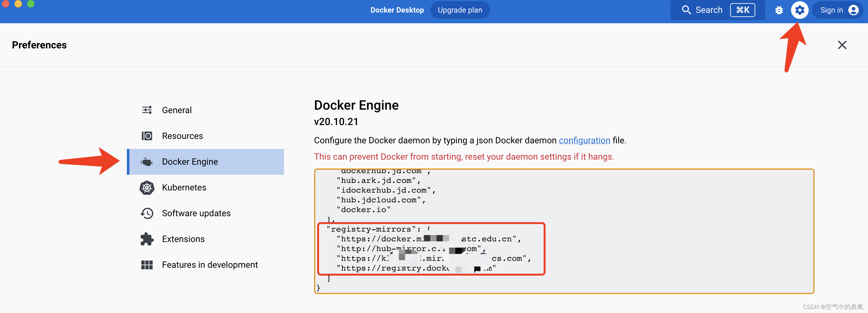Click the "registry-mirrors" key text
The image size is (868, 313).
[x=371, y=229]
